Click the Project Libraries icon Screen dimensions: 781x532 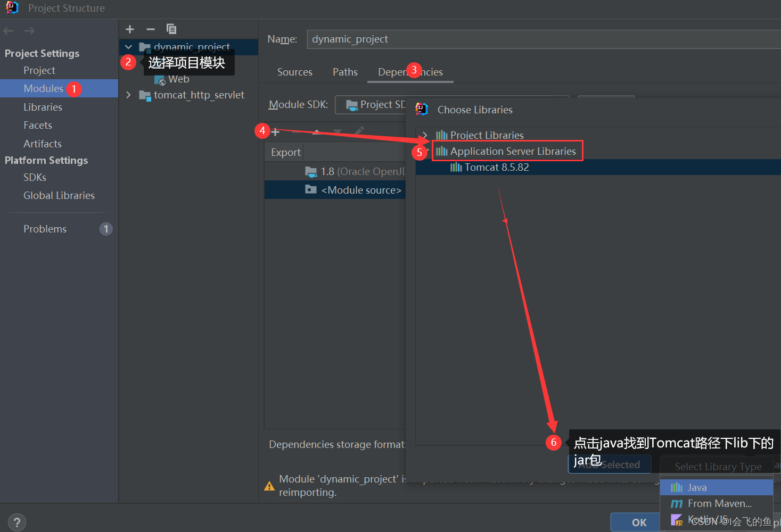point(442,135)
